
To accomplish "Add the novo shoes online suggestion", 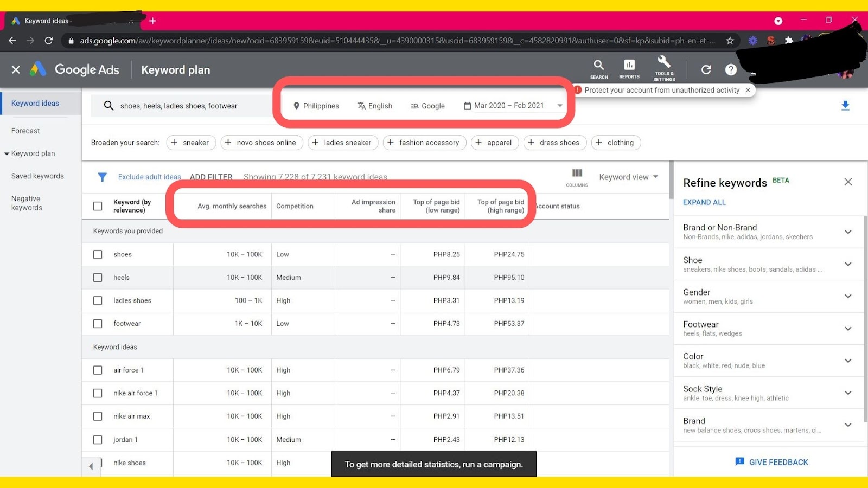I will [x=261, y=143].
